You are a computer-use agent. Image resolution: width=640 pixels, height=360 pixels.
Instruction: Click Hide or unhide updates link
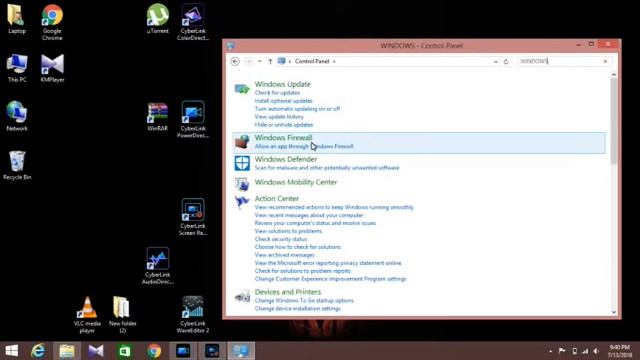tap(284, 125)
